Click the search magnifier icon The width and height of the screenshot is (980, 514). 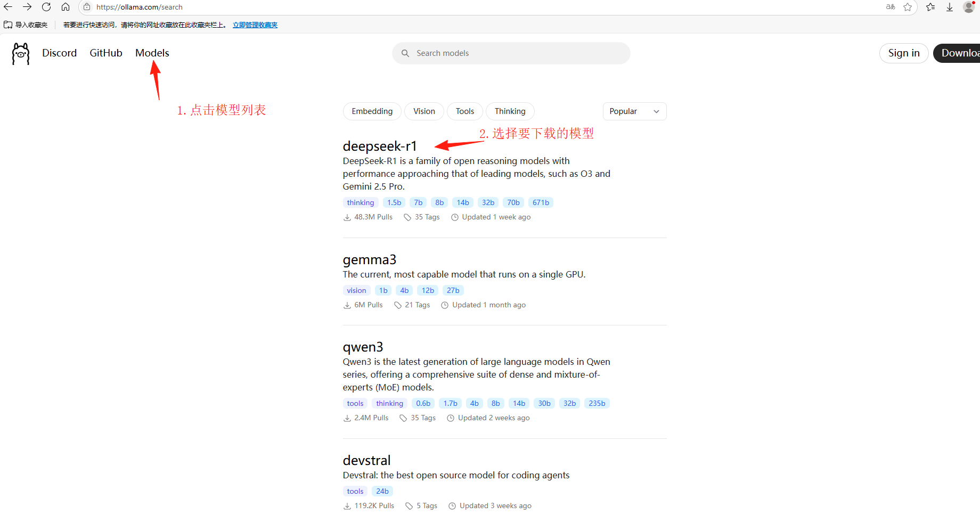(405, 53)
